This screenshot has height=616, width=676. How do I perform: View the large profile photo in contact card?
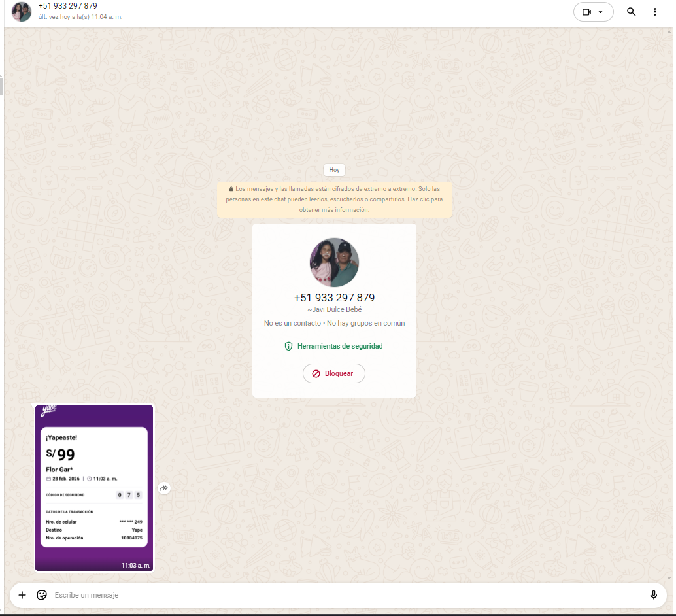click(334, 262)
